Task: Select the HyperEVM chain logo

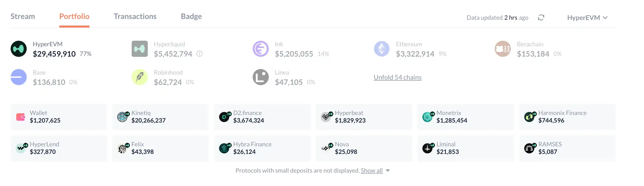Action: (19, 49)
